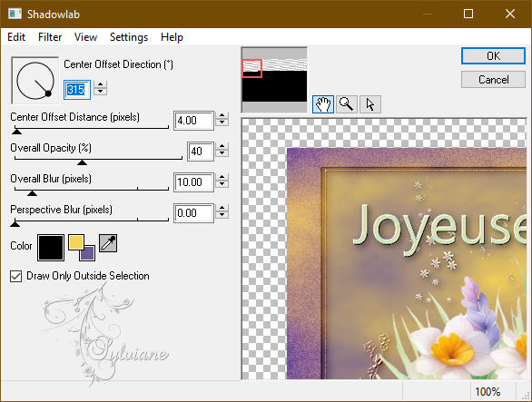This screenshot has width=532, height=402.
Task: Open the Filter menu
Action: tap(50, 37)
